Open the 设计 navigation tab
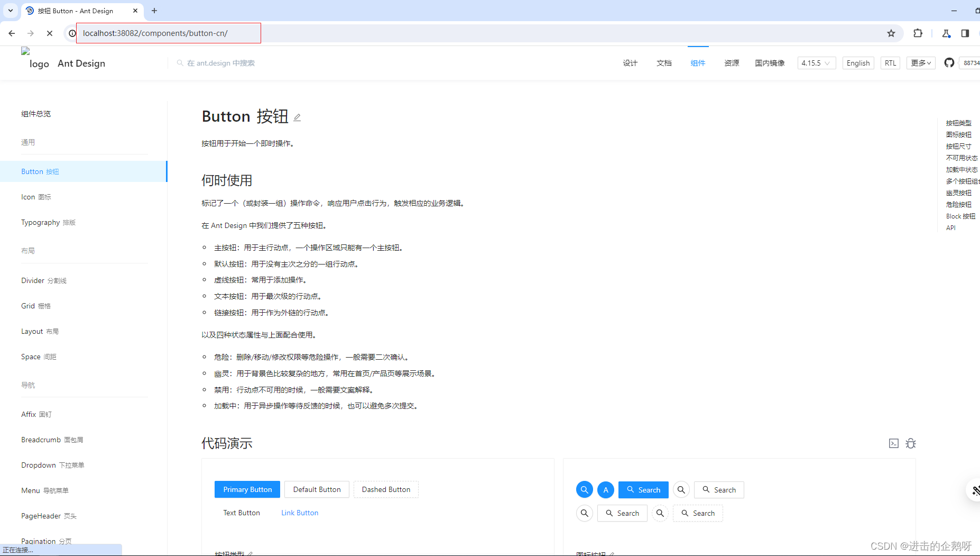The image size is (980, 556). 630,63
